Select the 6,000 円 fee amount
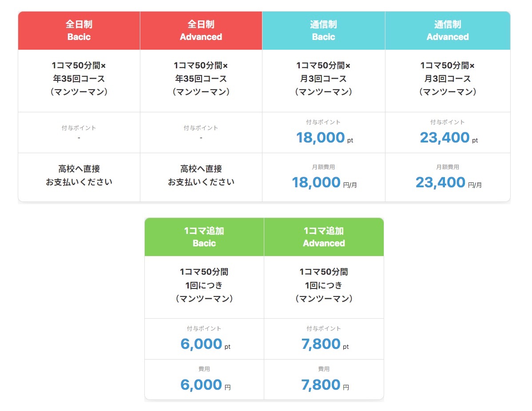This screenshot has height=411, width=532. point(201,385)
